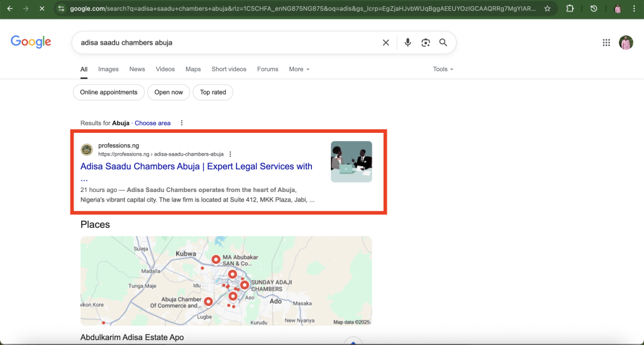644x345 pixels.
Task: Search by image with the lens icon
Action: 426,42
